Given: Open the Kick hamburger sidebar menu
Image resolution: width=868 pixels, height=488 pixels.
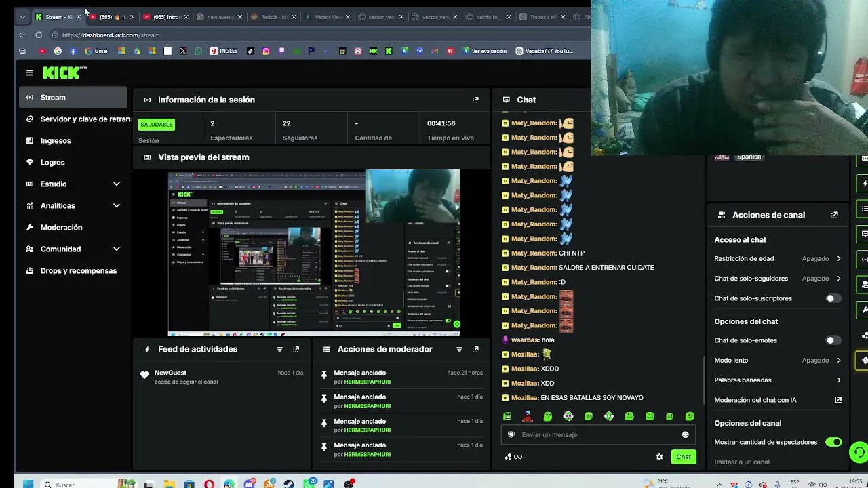Looking at the screenshot, I should click(x=30, y=73).
